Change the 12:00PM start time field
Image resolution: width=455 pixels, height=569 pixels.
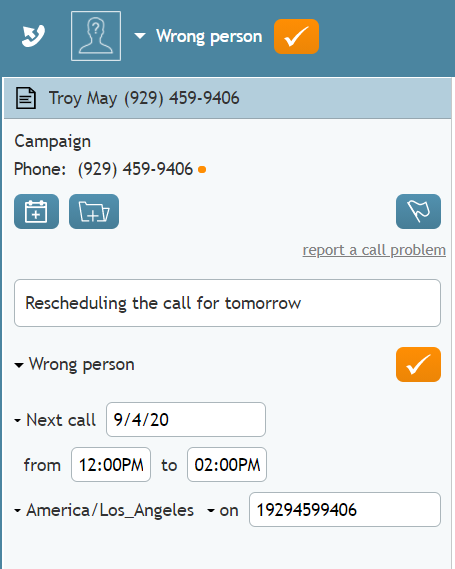pyautogui.click(x=111, y=464)
